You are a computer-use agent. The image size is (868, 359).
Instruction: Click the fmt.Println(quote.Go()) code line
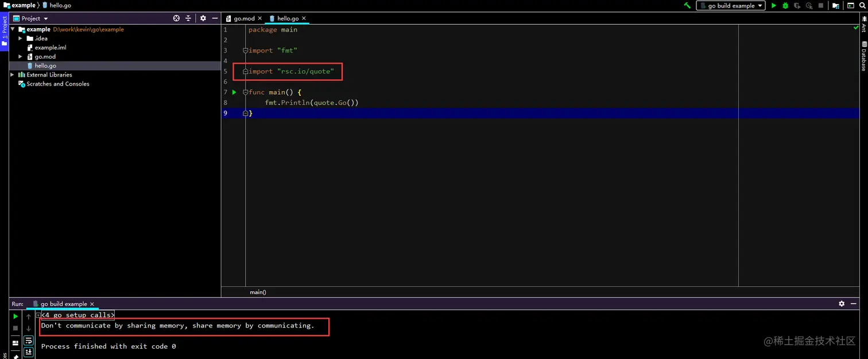[x=312, y=103]
